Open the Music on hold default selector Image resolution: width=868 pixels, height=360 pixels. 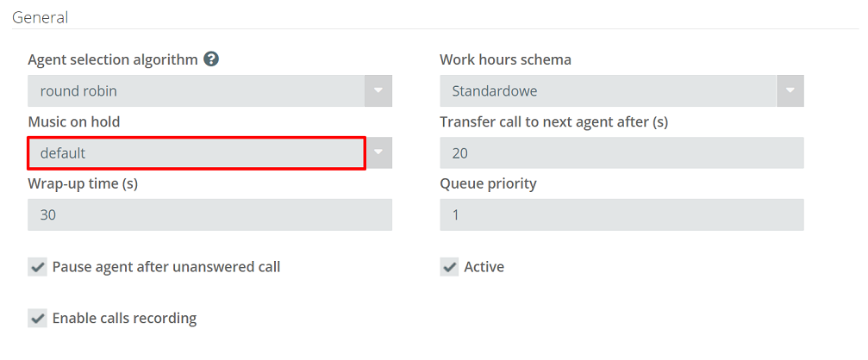pyautogui.click(x=196, y=153)
